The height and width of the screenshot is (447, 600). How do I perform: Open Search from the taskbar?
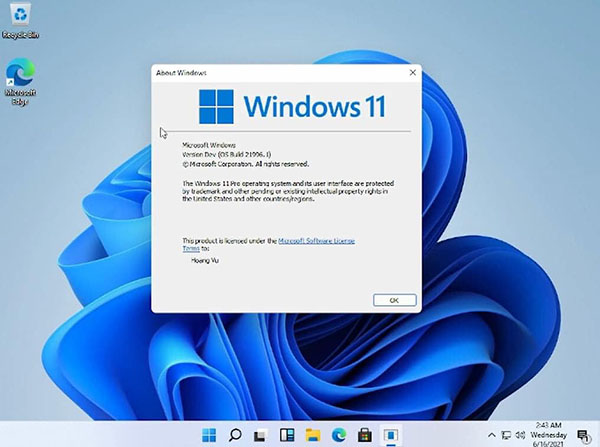236,436
